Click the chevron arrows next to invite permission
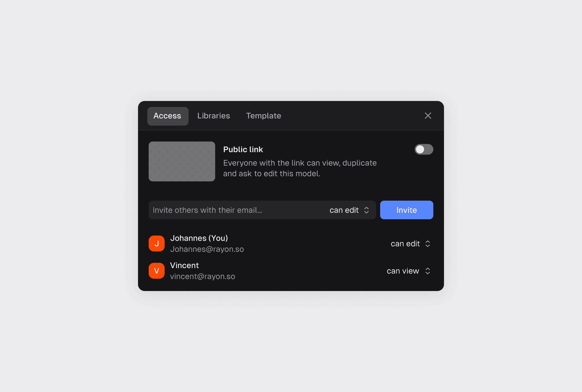This screenshot has height=392, width=582. click(x=366, y=210)
